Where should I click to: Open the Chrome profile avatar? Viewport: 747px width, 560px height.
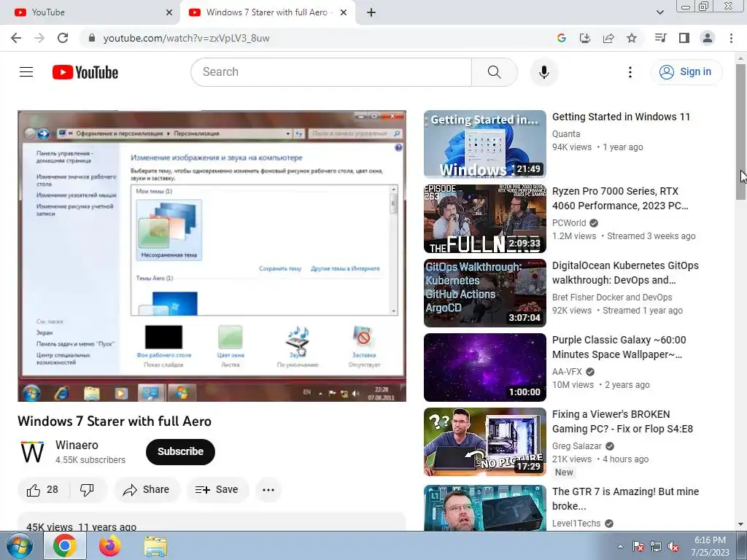[x=708, y=38]
